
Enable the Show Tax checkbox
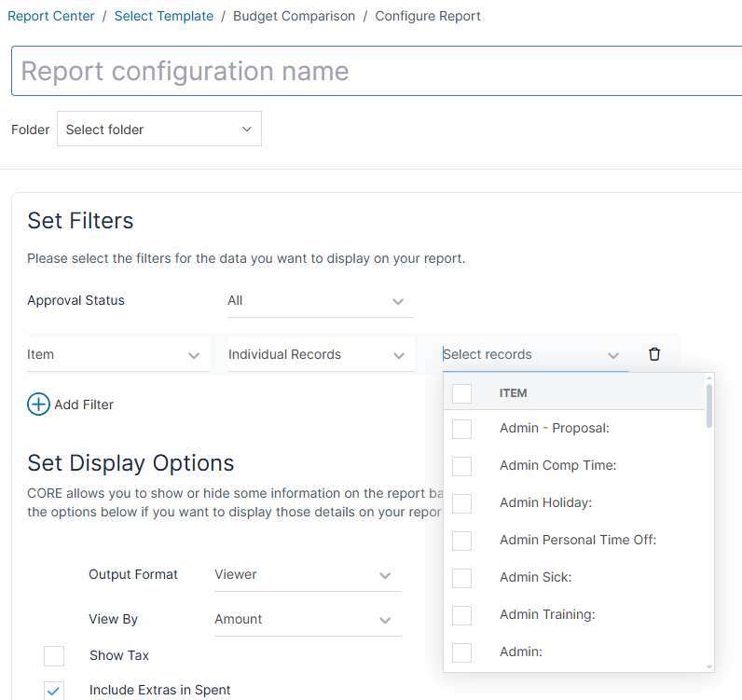click(x=54, y=656)
